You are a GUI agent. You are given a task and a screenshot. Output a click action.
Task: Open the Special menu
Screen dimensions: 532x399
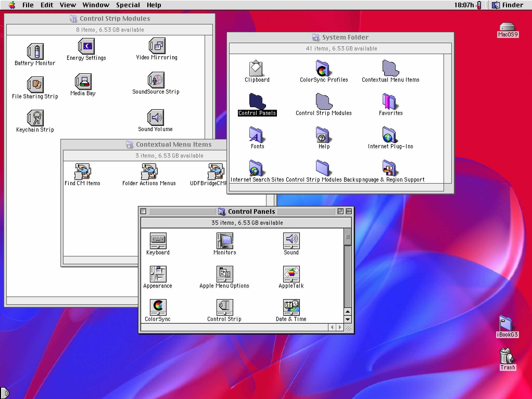tap(128, 5)
